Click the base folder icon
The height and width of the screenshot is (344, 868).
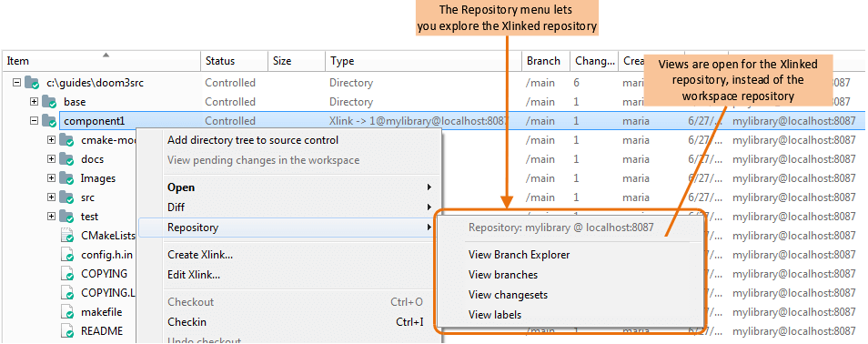click(x=50, y=102)
